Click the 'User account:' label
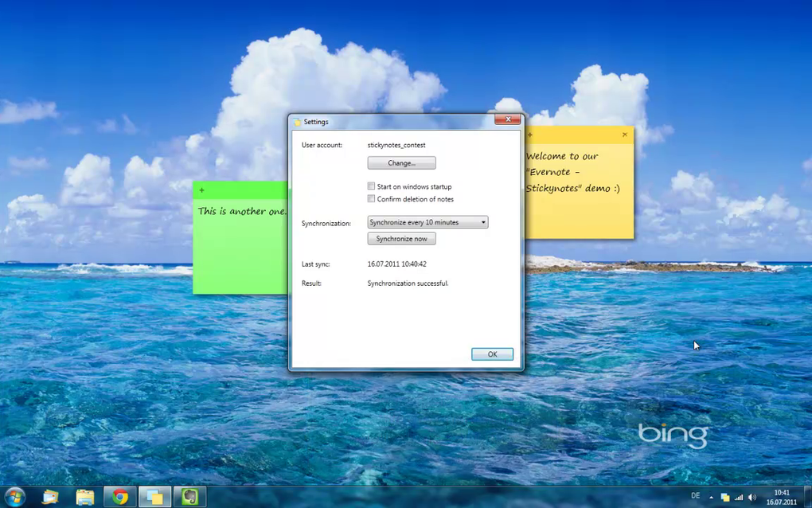812x508 pixels. [322, 145]
